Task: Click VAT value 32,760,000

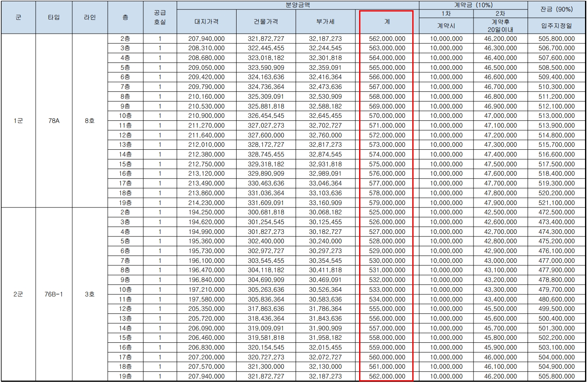Action: pyautogui.click(x=325, y=135)
